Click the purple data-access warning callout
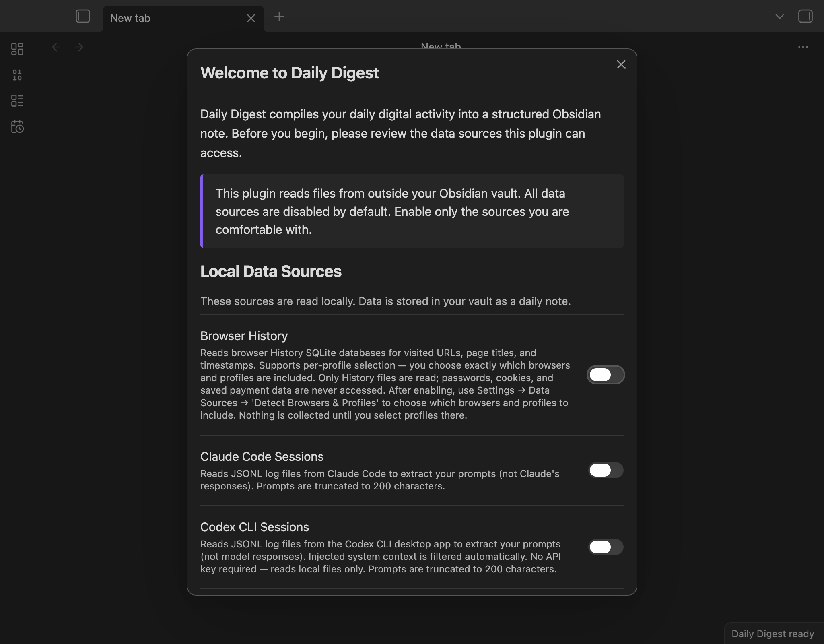This screenshot has width=824, height=644. (412, 211)
